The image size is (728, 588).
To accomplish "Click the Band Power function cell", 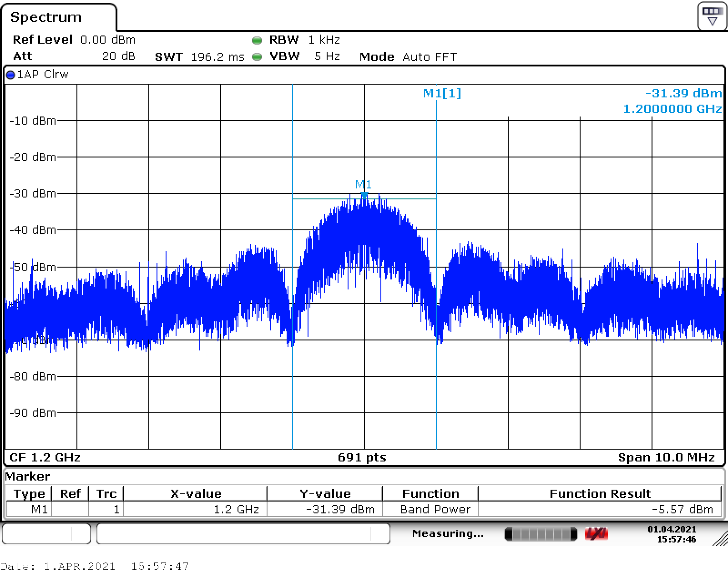I will (x=435, y=509).
